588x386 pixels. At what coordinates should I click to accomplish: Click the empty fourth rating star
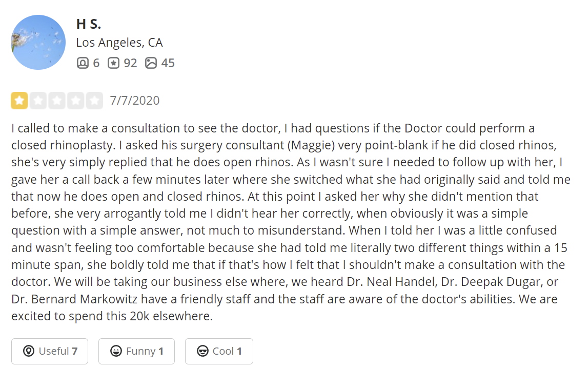click(x=76, y=101)
